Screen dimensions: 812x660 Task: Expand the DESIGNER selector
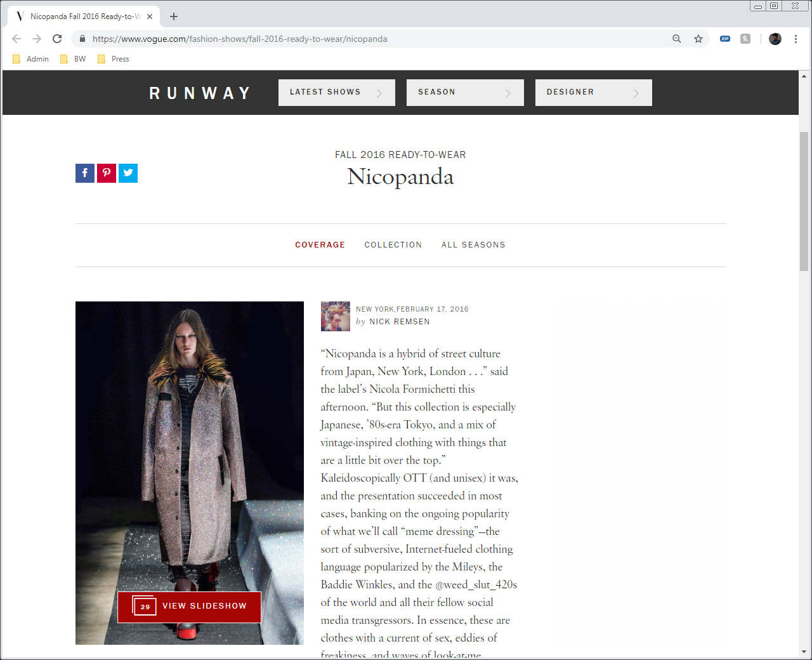(593, 92)
